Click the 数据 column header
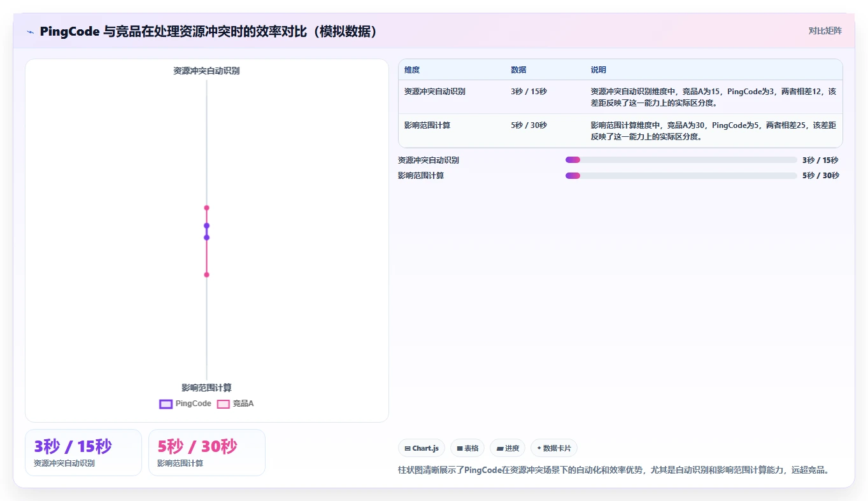 point(518,70)
